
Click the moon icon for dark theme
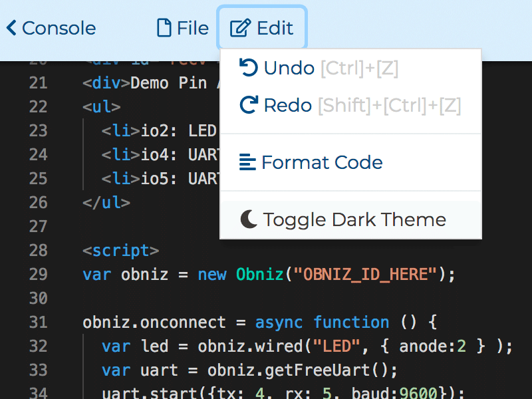(249, 219)
